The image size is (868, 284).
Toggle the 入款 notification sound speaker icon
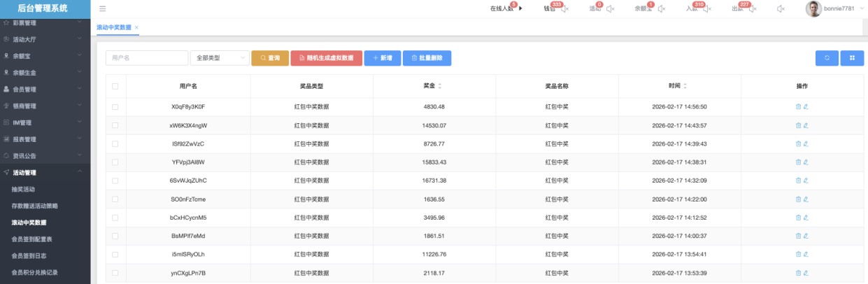click(x=707, y=9)
